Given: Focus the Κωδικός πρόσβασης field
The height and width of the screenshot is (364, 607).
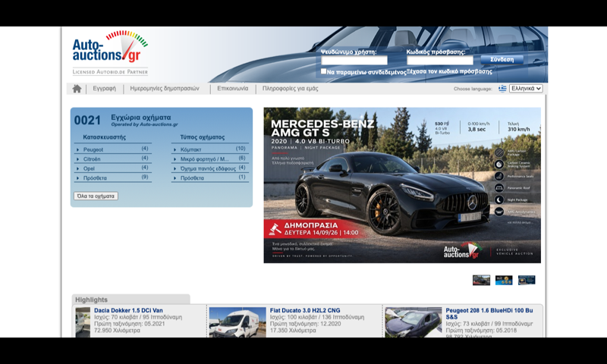Looking at the screenshot, I should point(440,61).
